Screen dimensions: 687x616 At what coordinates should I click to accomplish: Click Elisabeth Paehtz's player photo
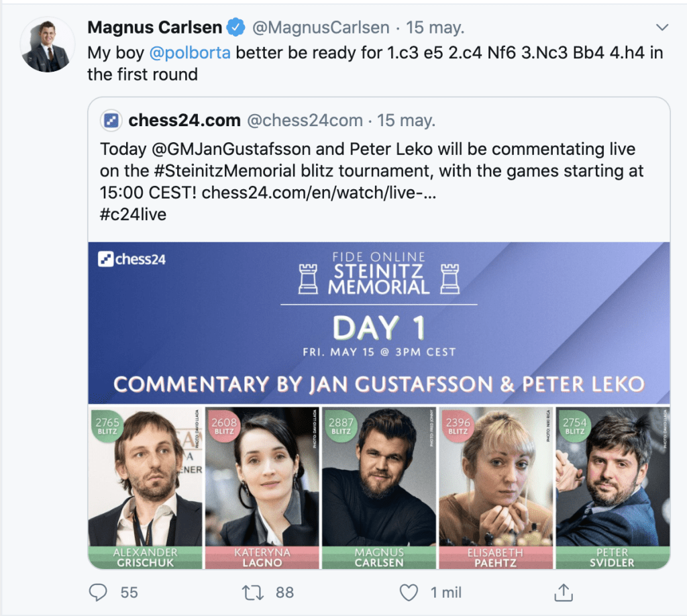tap(496, 476)
